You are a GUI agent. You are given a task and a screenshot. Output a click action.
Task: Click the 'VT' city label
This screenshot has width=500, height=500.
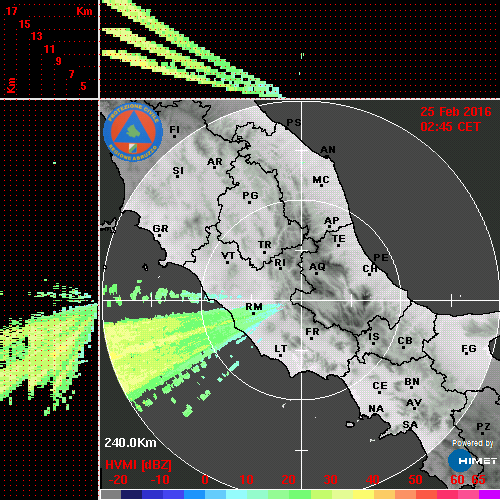(228, 256)
